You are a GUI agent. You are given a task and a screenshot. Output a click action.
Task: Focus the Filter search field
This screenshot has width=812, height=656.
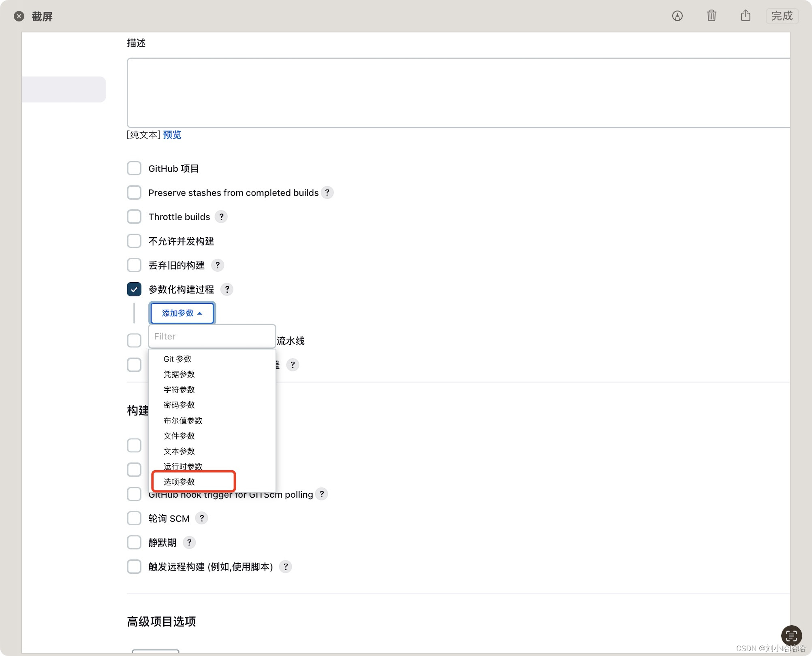pos(212,337)
